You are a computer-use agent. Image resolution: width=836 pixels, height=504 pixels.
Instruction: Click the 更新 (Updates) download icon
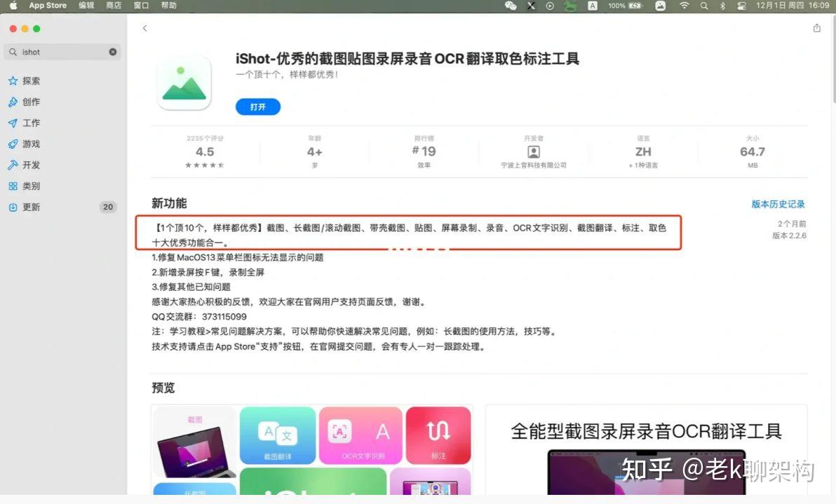14,207
